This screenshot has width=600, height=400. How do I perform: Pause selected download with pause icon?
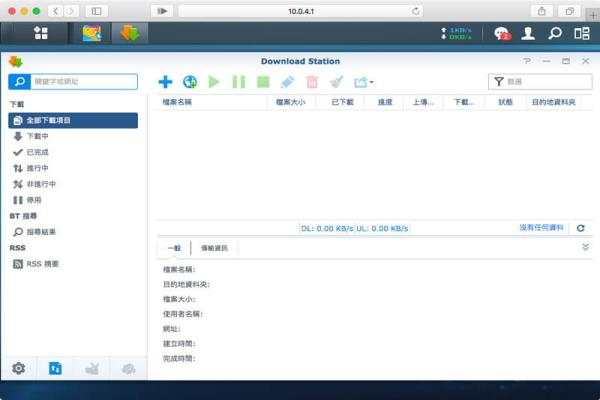pyautogui.click(x=239, y=82)
